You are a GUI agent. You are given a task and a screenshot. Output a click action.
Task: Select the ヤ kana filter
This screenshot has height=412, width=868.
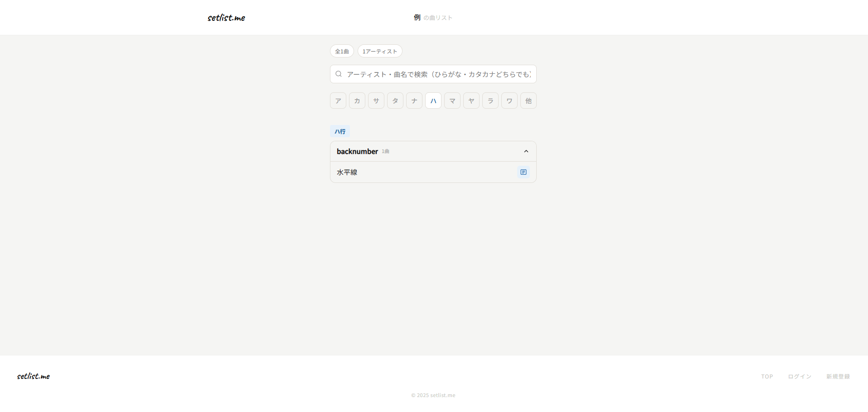pyautogui.click(x=471, y=101)
